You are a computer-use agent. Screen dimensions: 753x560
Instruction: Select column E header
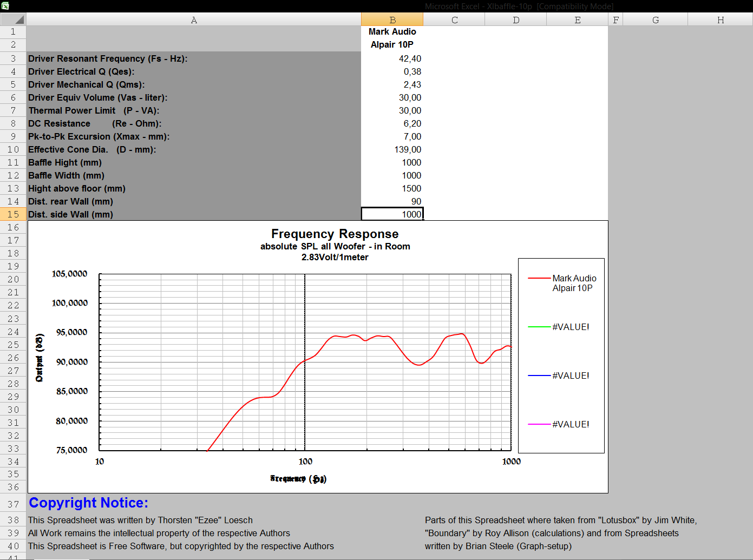(578, 19)
